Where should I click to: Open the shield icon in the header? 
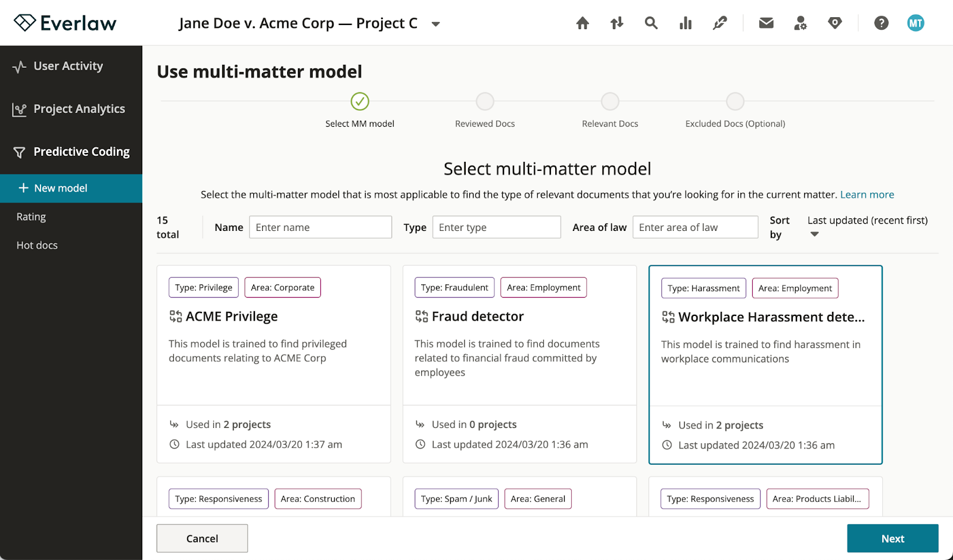835,23
